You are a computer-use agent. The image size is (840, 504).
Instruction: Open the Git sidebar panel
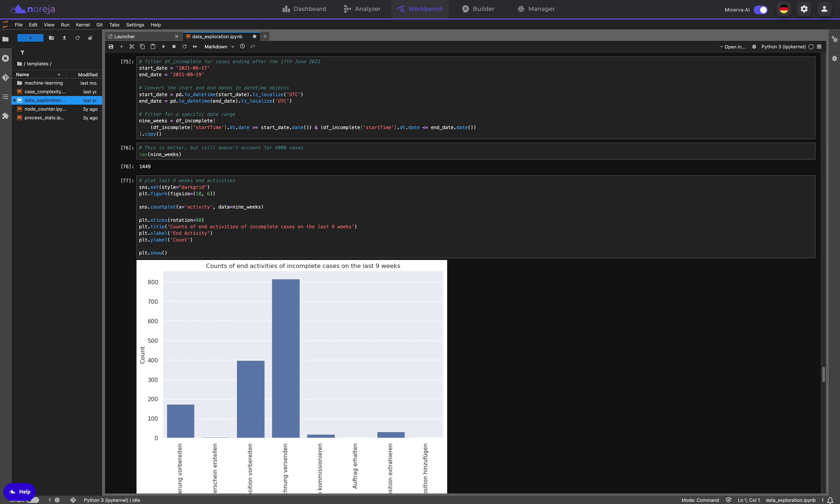click(x=5, y=77)
